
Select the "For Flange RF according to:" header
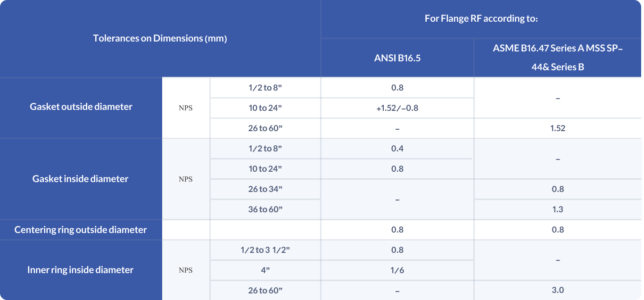click(x=481, y=19)
